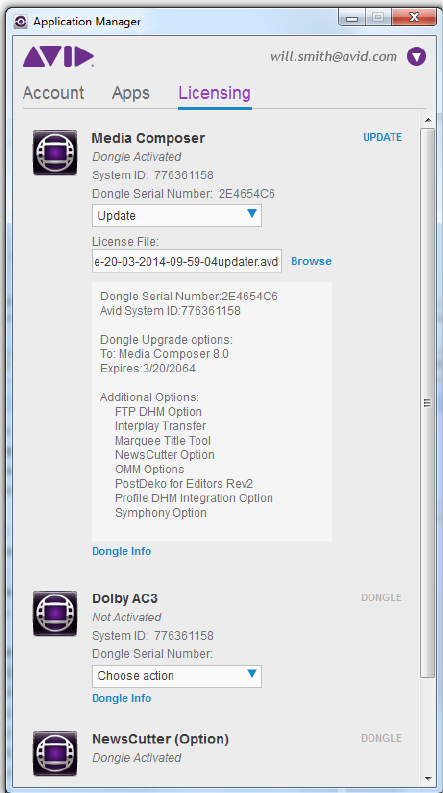Click the Dolby AC3 product icon
The width and height of the screenshot is (443, 793).
[x=55, y=613]
